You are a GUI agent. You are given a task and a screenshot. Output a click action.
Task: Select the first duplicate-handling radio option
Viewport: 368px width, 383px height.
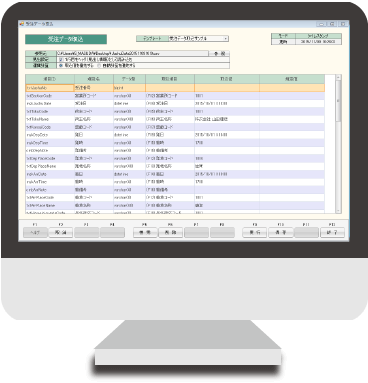tap(61, 66)
